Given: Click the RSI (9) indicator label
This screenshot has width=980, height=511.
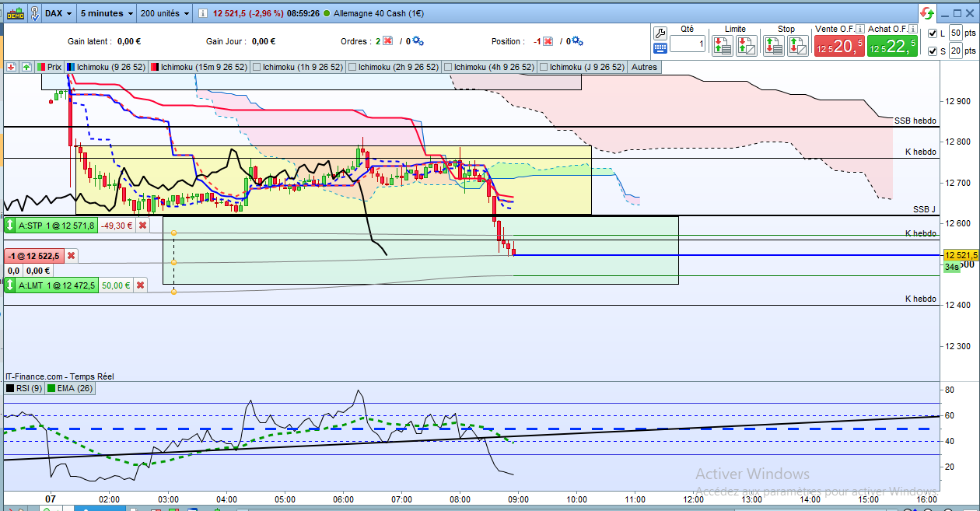Looking at the screenshot, I should [24, 387].
